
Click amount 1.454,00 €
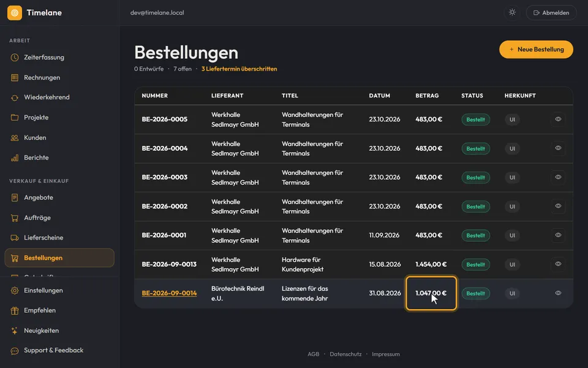(x=431, y=264)
